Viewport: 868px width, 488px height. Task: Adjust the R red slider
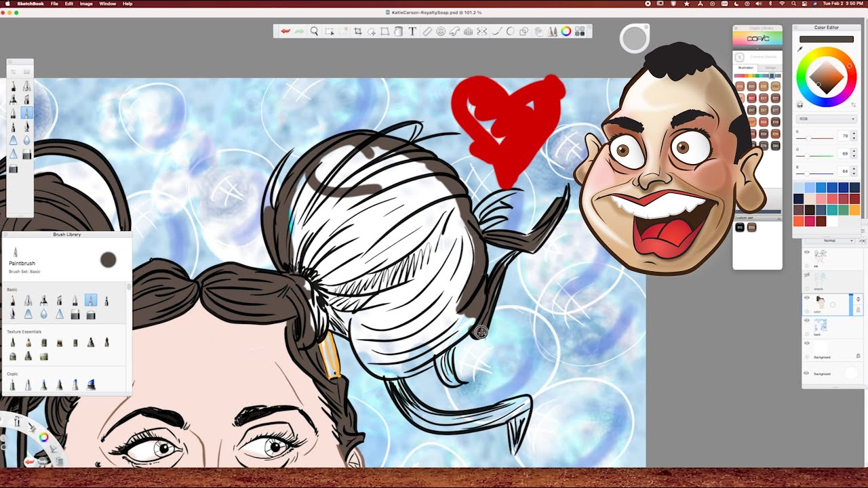(816, 138)
